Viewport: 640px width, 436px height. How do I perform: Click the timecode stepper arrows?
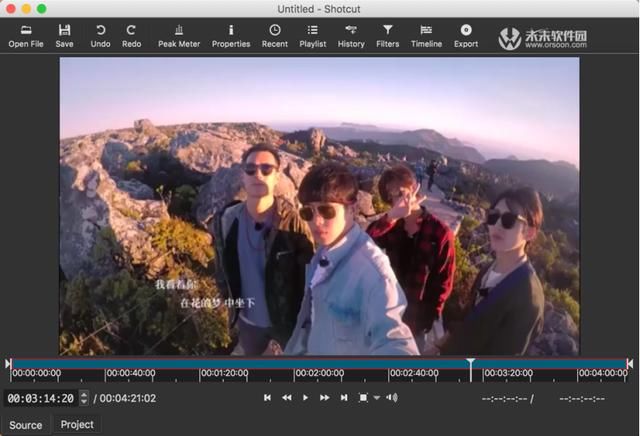coord(84,398)
